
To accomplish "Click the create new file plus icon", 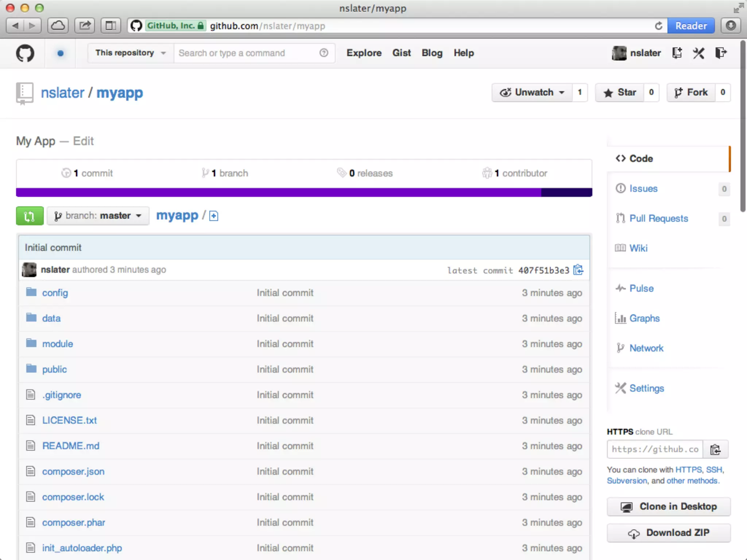I will click(x=214, y=216).
